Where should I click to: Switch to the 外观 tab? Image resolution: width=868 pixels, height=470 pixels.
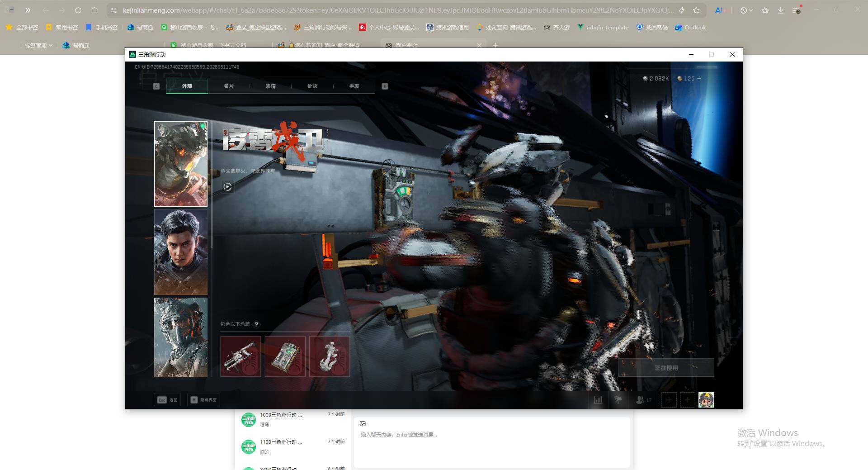pos(187,86)
